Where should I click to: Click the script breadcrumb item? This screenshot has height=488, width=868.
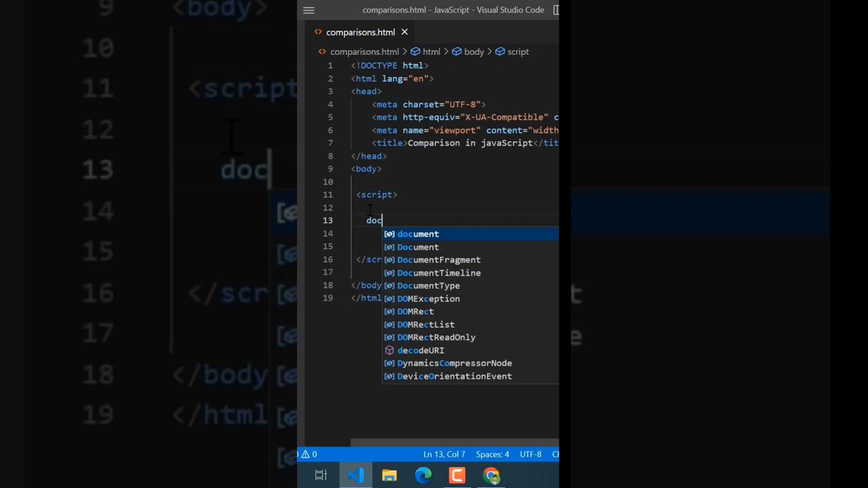pyautogui.click(x=518, y=52)
